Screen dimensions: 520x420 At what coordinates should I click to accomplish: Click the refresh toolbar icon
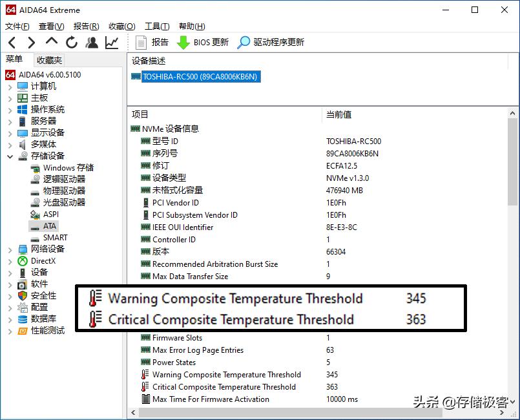pyautogui.click(x=71, y=42)
